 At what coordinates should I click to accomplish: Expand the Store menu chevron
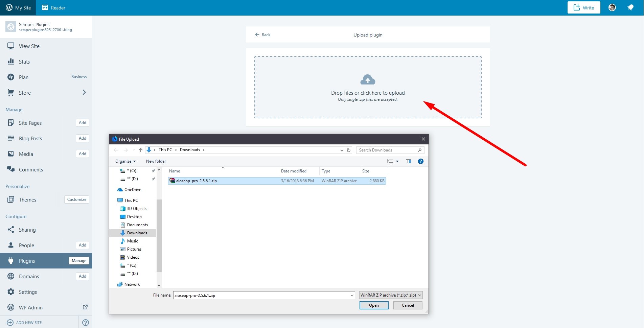(84, 92)
